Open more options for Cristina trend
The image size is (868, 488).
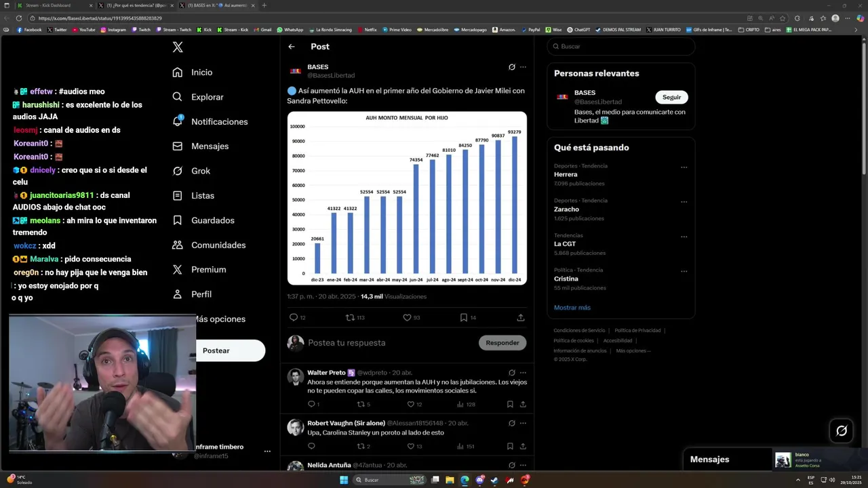click(x=684, y=270)
